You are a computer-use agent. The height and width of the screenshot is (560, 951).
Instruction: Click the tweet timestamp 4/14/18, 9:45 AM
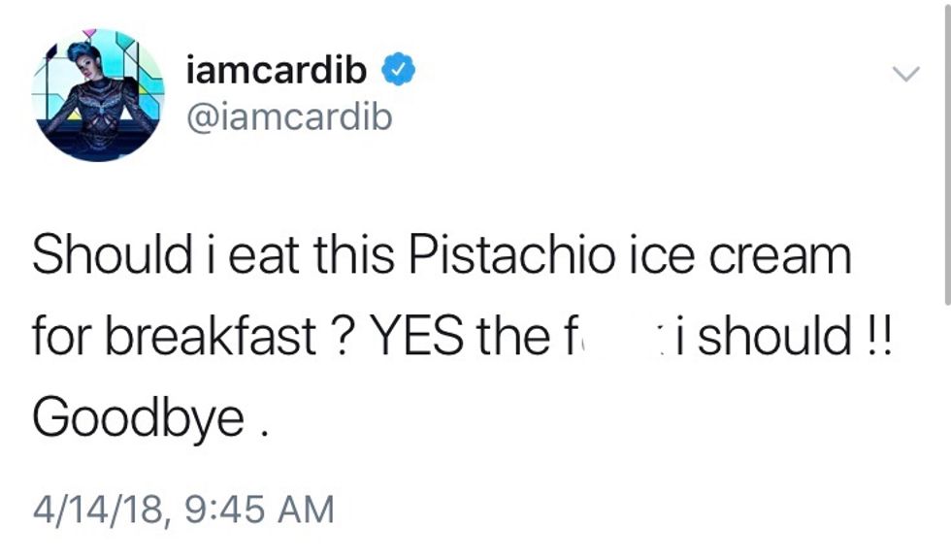coord(182,510)
